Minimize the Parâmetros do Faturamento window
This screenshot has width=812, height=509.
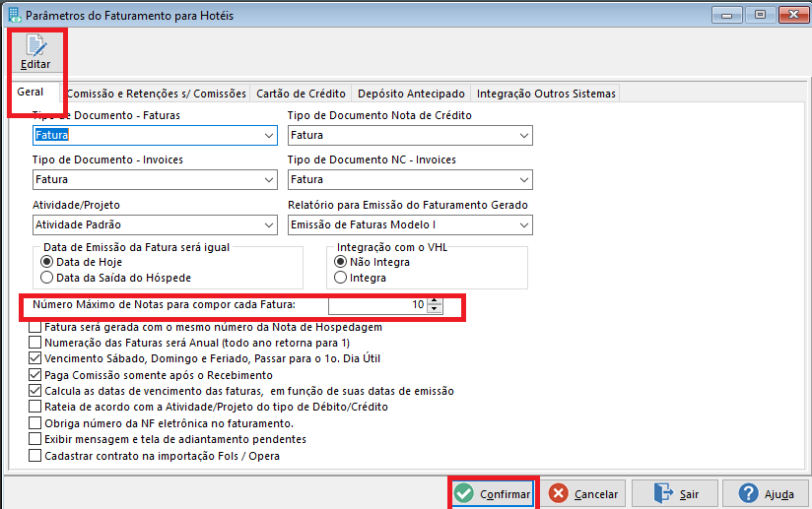pos(726,15)
